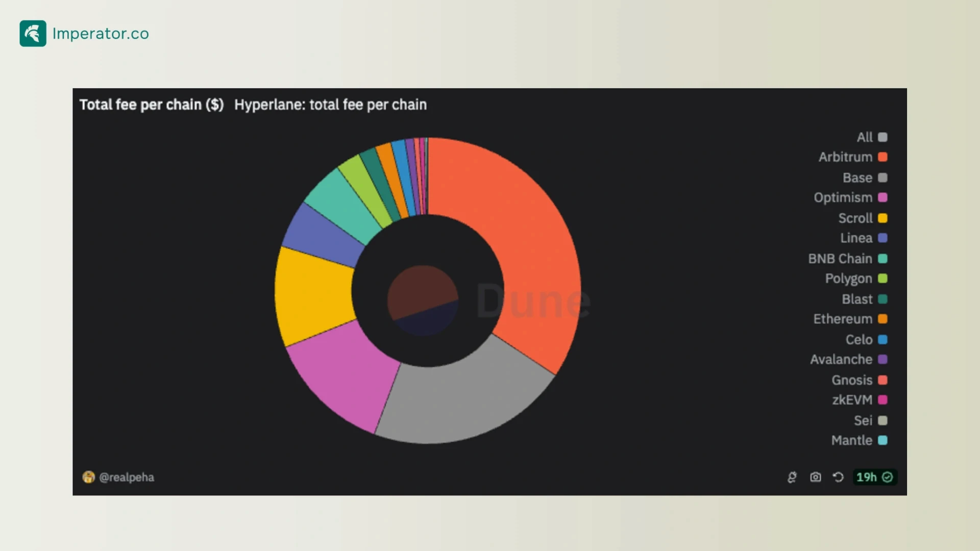Click the camera/screenshot icon
This screenshot has height=551, width=980.
(x=816, y=477)
